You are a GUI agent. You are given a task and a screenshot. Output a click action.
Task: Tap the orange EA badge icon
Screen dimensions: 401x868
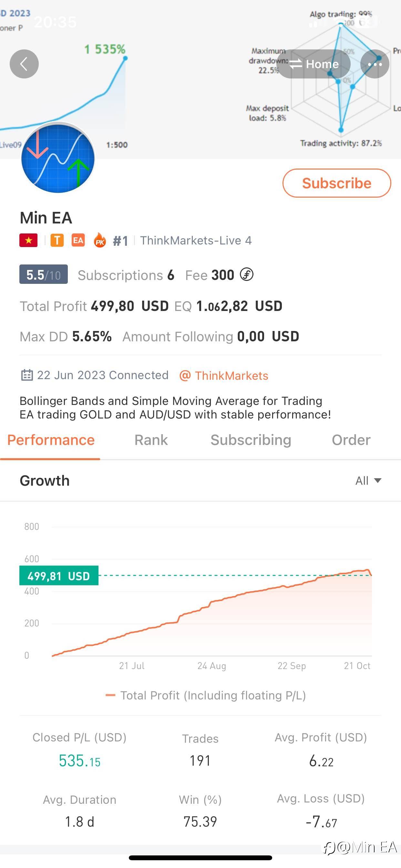click(78, 241)
